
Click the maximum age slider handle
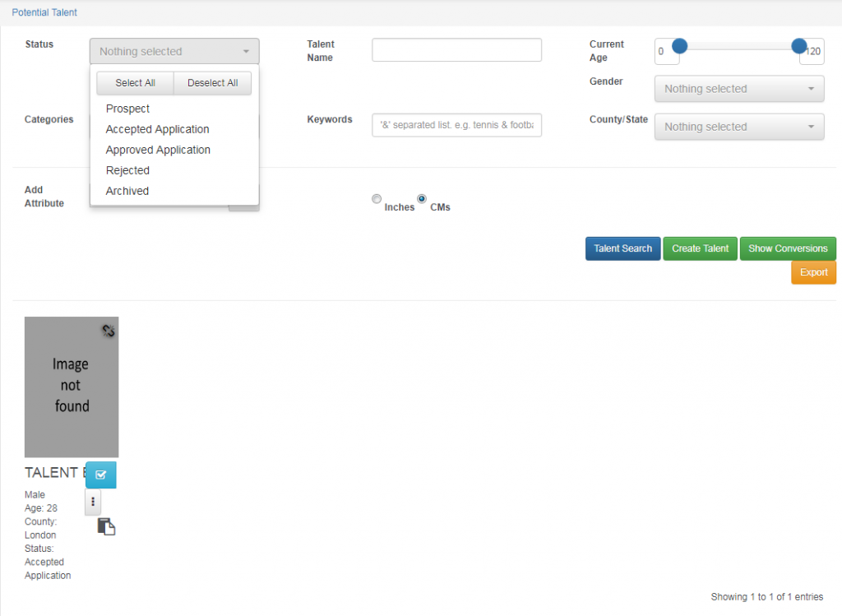[798, 46]
